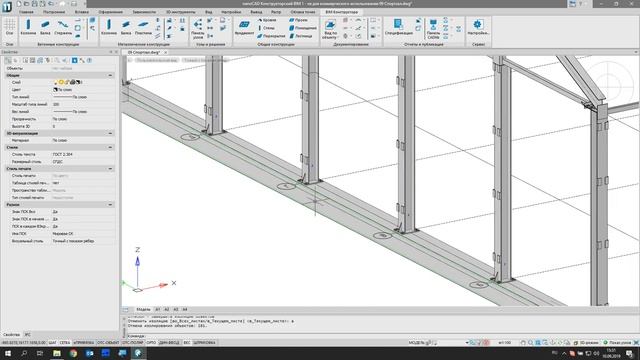This screenshot has height=360, width=640.
Task: Collapse the Разное properties section
Action: tap(110, 204)
